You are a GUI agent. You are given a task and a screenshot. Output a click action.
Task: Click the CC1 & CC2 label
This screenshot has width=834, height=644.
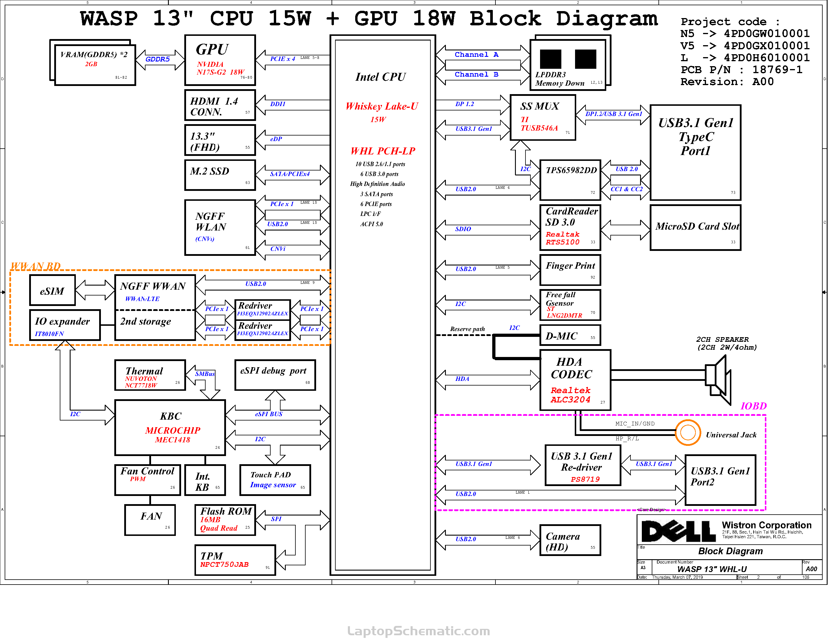[x=627, y=189]
